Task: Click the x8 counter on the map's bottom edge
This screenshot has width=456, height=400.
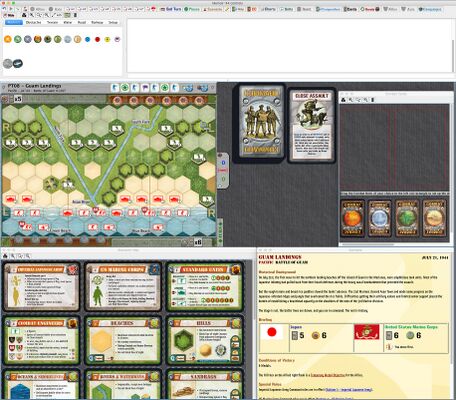Action: pyautogui.click(x=198, y=242)
